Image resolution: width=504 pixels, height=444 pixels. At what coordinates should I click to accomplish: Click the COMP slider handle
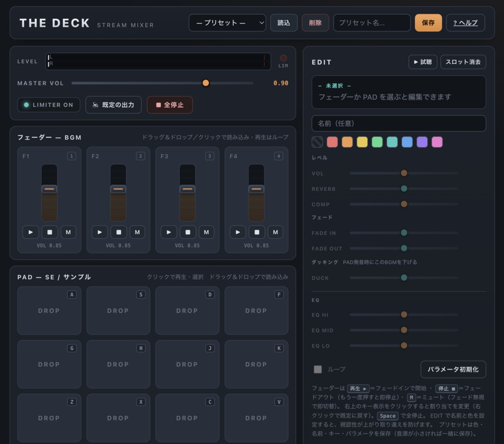pos(404,204)
